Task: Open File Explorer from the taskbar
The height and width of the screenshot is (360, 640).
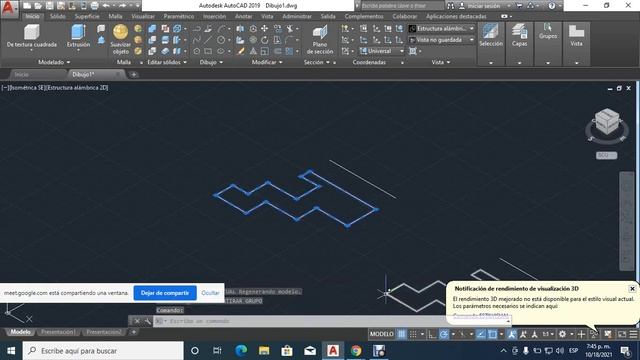Action: tap(264, 351)
